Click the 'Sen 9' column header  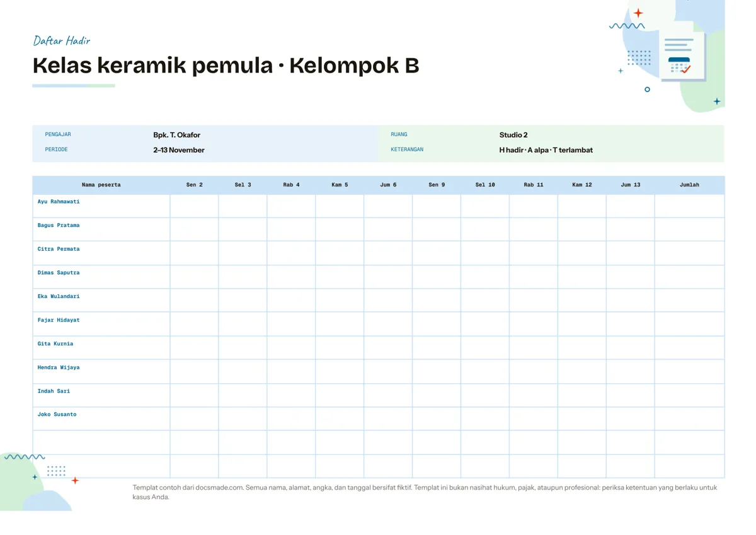(x=437, y=185)
